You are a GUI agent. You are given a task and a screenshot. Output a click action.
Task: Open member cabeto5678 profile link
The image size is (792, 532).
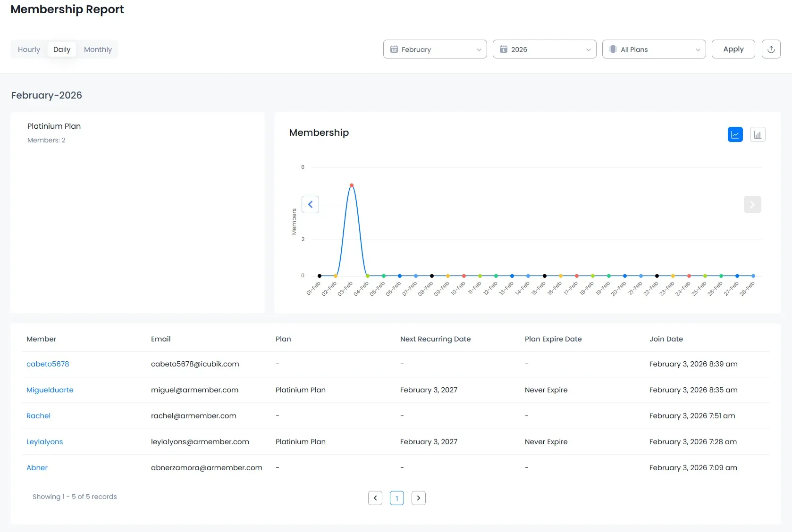[48, 364]
